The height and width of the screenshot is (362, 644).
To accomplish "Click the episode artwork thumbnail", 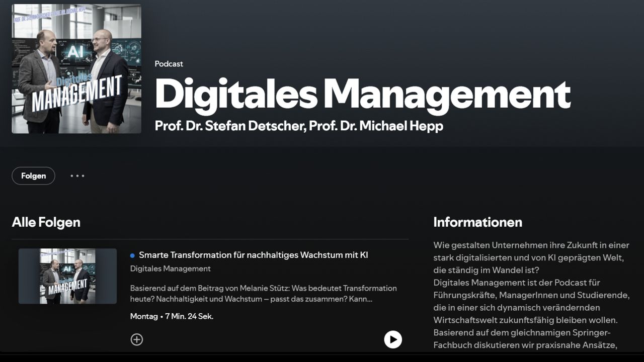I will (67, 276).
